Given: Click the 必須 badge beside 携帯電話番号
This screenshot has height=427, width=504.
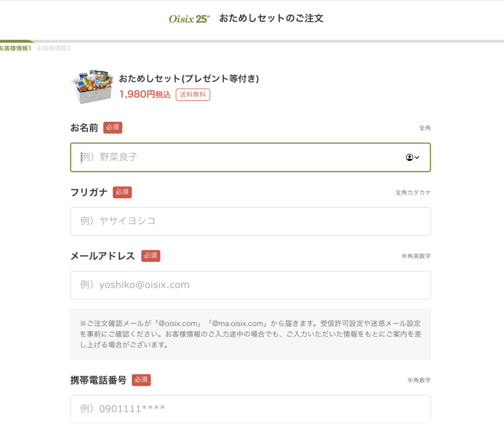Looking at the screenshot, I should [x=141, y=380].
